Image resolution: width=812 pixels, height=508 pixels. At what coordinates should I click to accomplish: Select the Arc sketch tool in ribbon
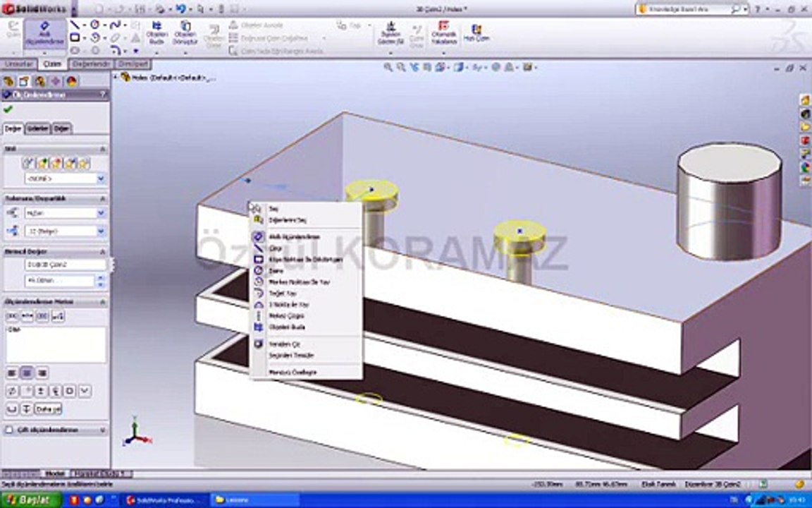point(95,37)
